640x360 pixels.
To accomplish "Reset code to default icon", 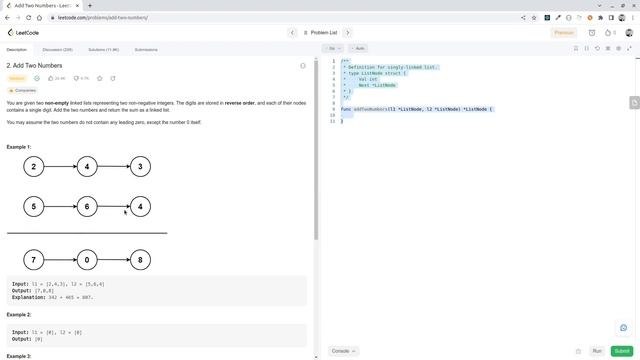I will pos(597,49).
